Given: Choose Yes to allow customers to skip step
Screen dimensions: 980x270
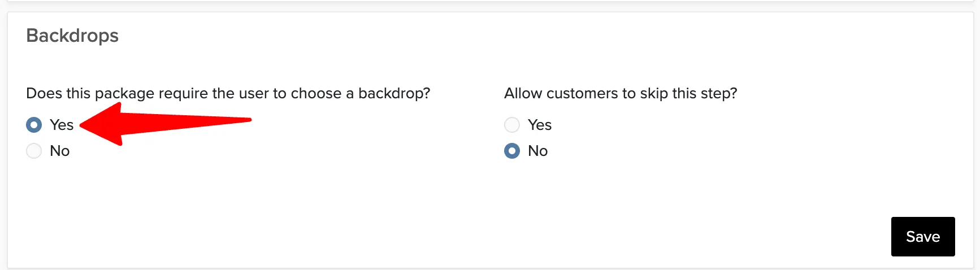Looking at the screenshot, I should coord(512,125).
